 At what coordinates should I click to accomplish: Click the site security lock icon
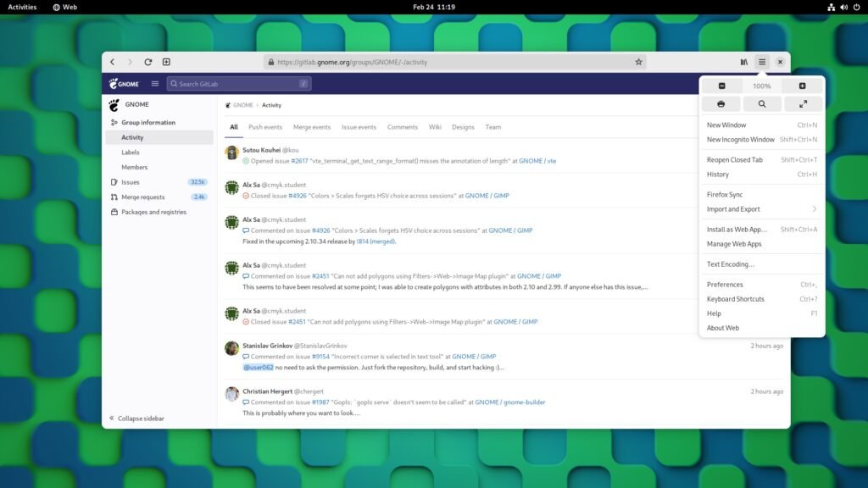click(x=270, y=62)
